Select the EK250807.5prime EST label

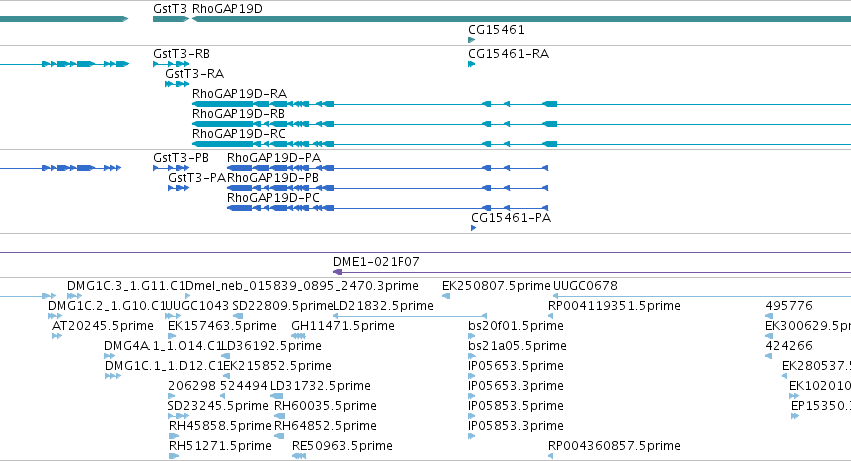tap(496, 286)
